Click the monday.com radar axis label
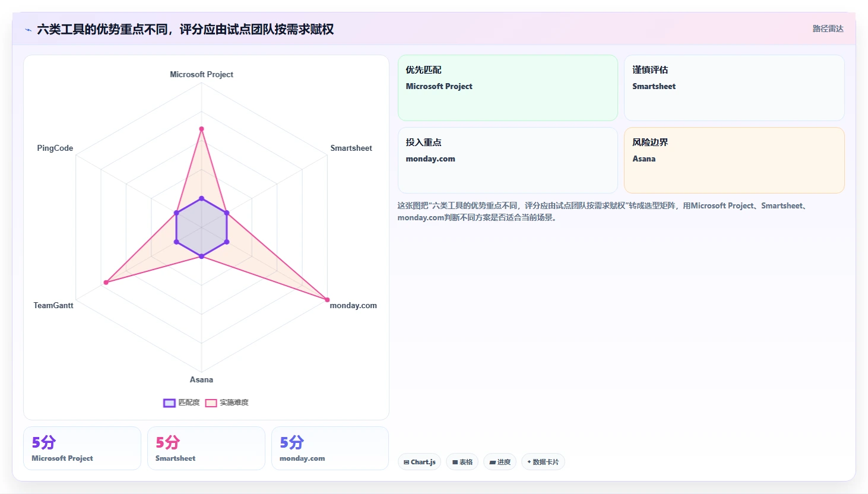The width and height of the screenshot is (868, 494). [x=353, y=305]
